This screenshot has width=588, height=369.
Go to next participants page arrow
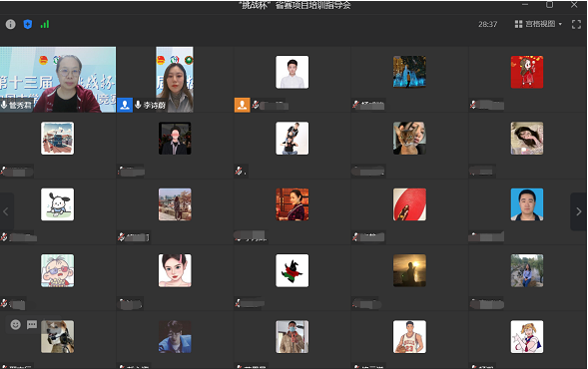[578, 211]
